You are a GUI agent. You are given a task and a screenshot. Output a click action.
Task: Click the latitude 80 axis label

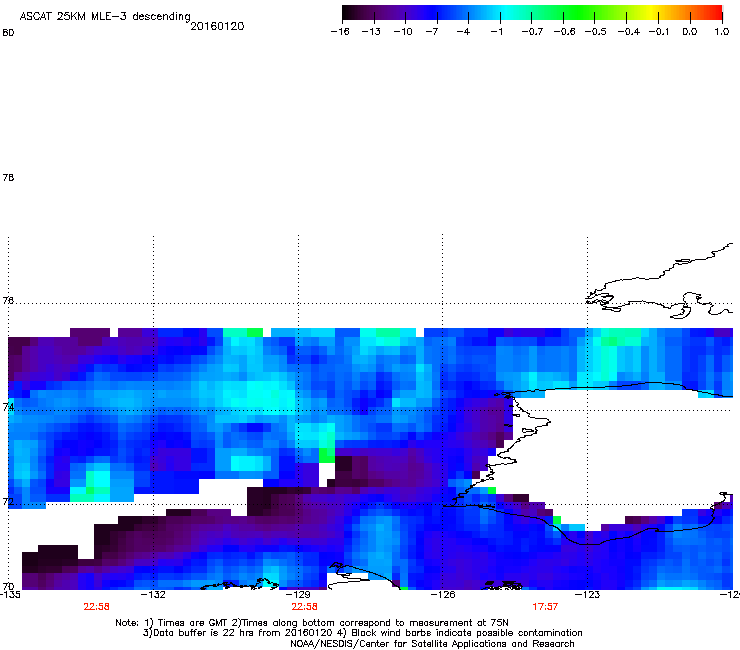pos(8,33)
